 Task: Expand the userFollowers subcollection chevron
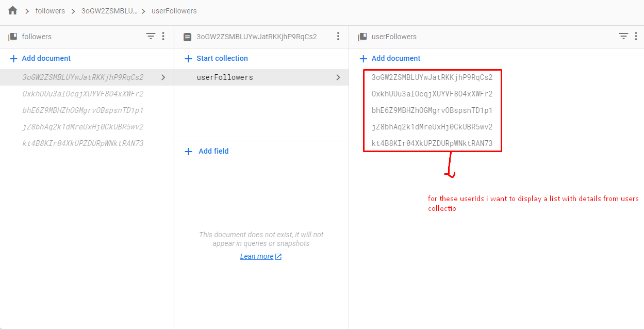[338, 77]
